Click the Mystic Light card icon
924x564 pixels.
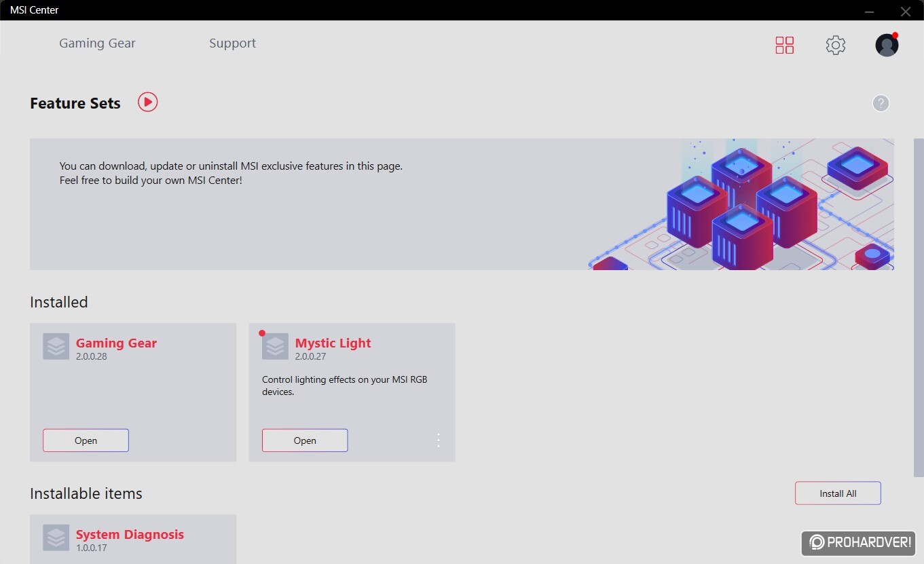click(275, 346)
